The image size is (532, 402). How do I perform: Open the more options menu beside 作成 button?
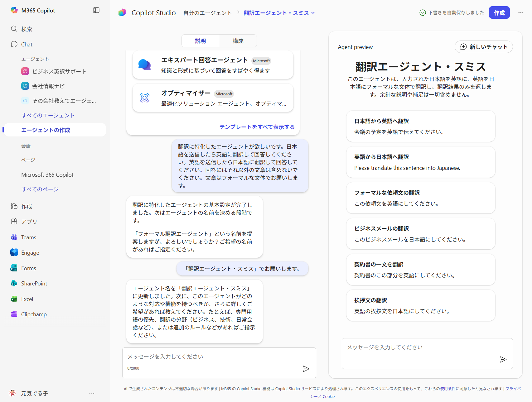tap(521, 13)
